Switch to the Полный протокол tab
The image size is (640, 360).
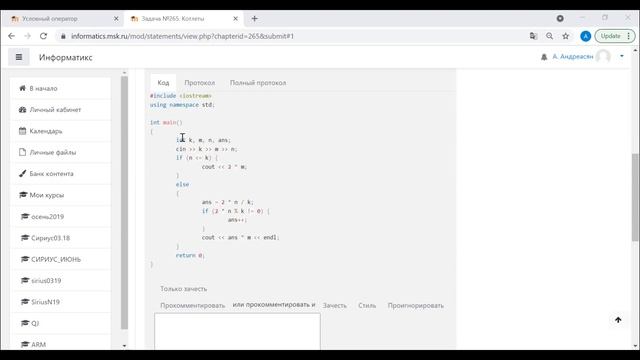pyautogui.click(x=258, y=82)
